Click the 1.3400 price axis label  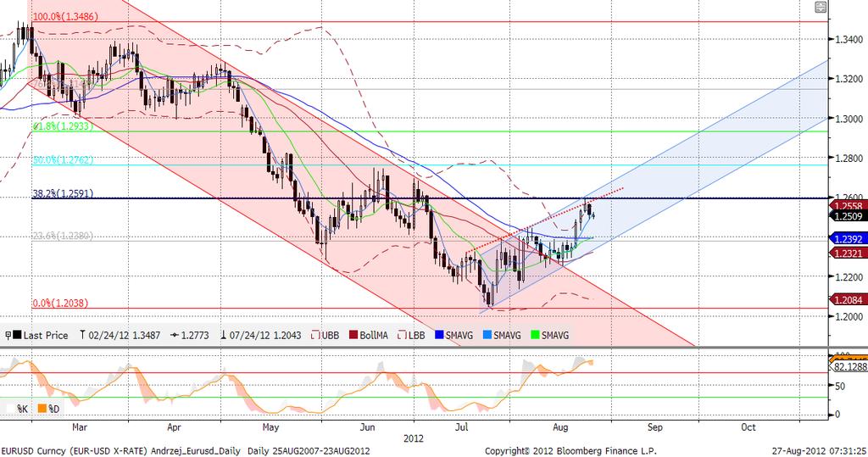click(849, 39)
